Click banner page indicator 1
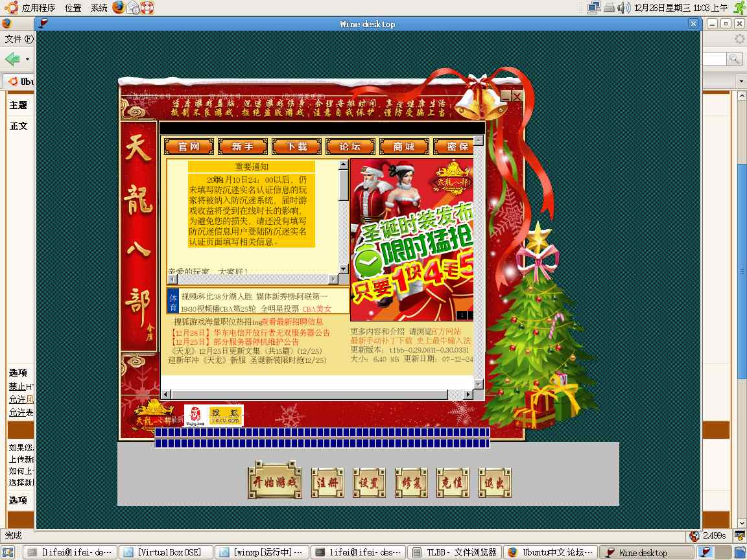Screen dimensions: 747x560 pyautogui.click(x=462, y=315)
